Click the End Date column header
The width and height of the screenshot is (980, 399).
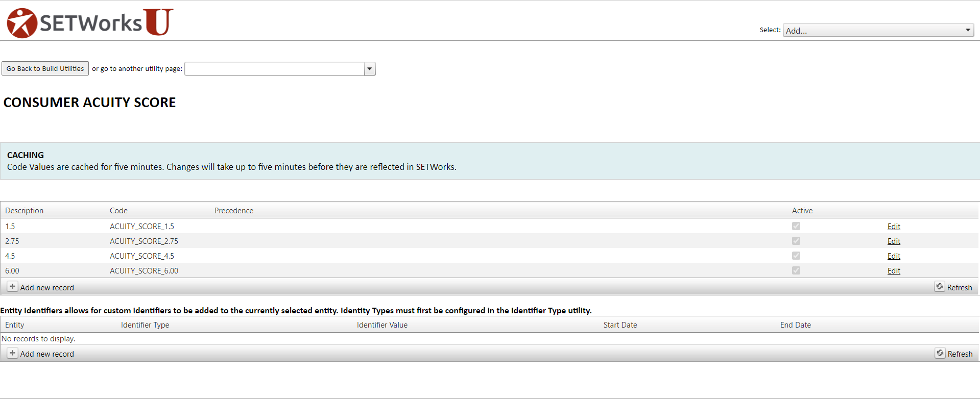pyautogui.click(x=796, y=325)
